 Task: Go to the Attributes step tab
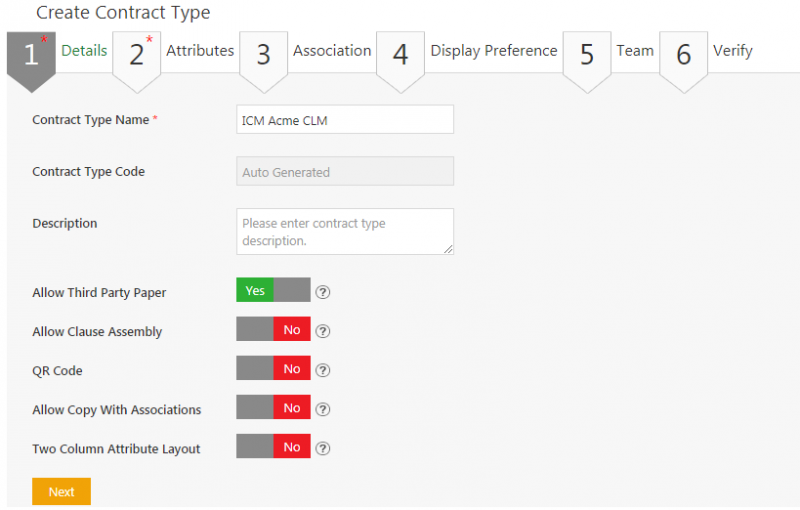(x=199, y=51)
